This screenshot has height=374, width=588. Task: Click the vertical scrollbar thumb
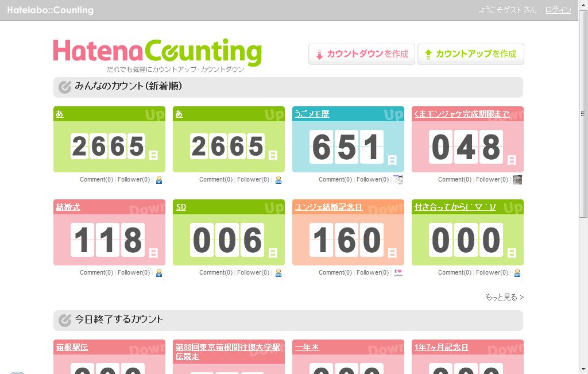(x=583, y=114)
